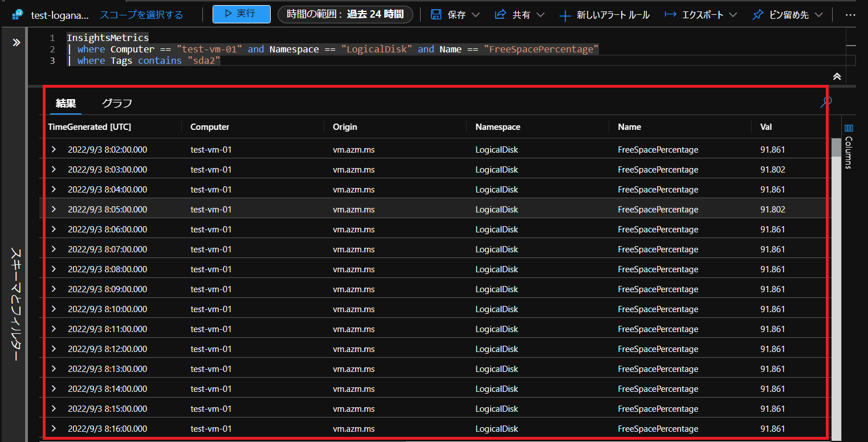This screenshot has width=868, height=442.
Task: Click query line 1 InsightsMetrics
Action: (108, 38)
